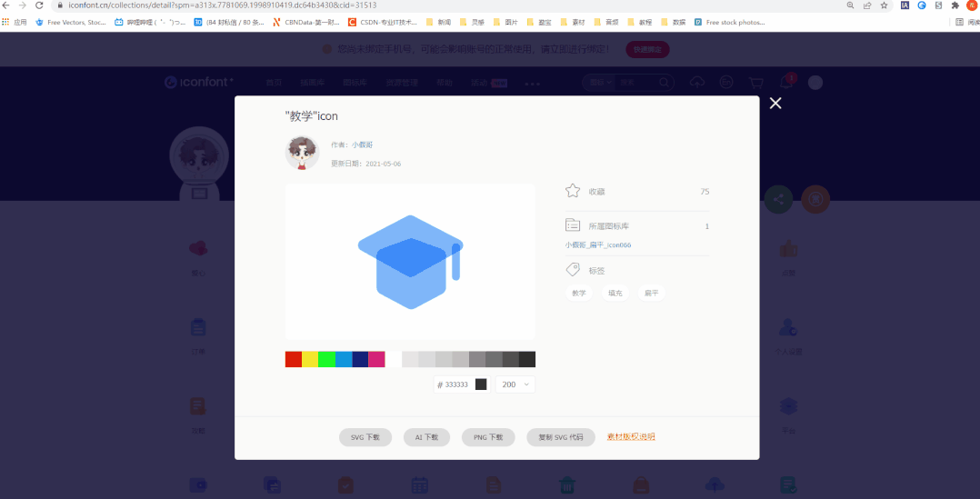Close the 教学 icon detail dialog
The height and width of the screenshot is (499, 980).
(x=775, y=104)
